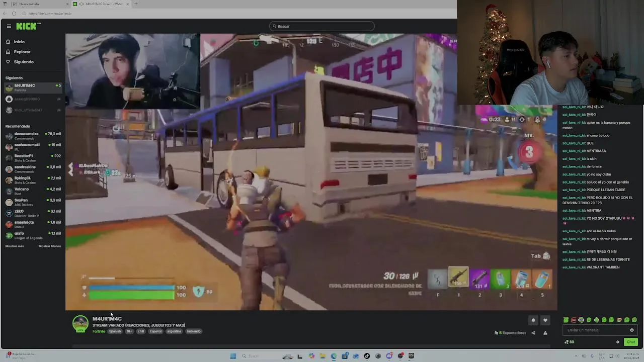Image resolution: width=644 pixels, height=362 pixels.
Task: Pick the first quick emote above chat input
Action: coord(566,320)
